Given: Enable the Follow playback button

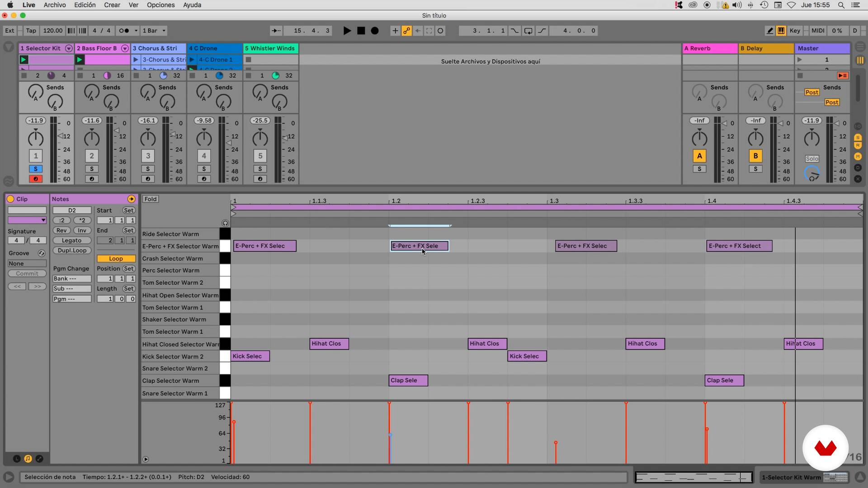Looking at the screenshot, I should [276, 31].
